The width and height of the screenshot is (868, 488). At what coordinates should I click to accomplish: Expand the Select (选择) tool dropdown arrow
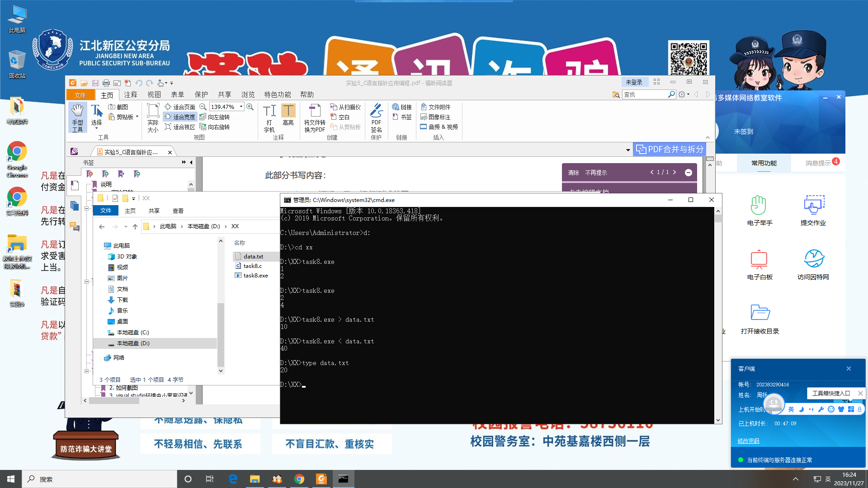click(96, 129)
